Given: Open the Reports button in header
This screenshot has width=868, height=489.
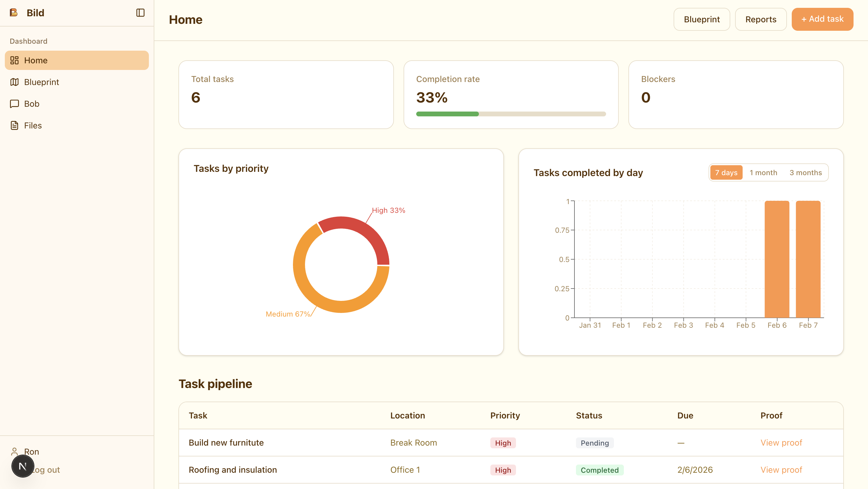Looking at the screenshot, I should 760,19.
